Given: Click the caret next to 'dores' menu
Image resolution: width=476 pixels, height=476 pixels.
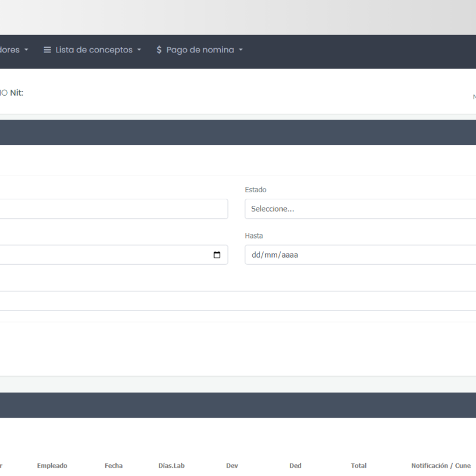Looking at the screenshot, I should tap(26, 50).
